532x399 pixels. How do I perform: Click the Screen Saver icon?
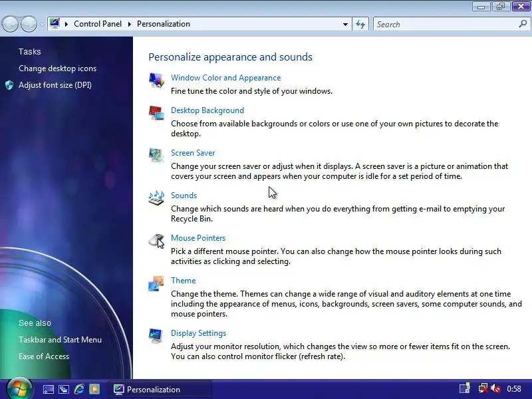tap(156, 156)
